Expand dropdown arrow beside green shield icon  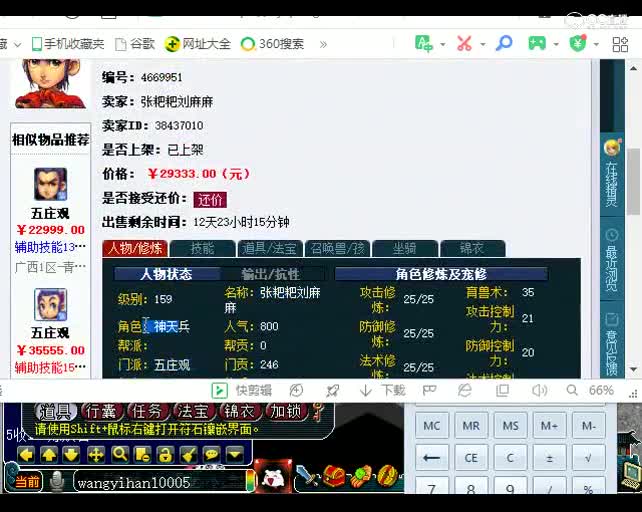(x=596, y=44)
